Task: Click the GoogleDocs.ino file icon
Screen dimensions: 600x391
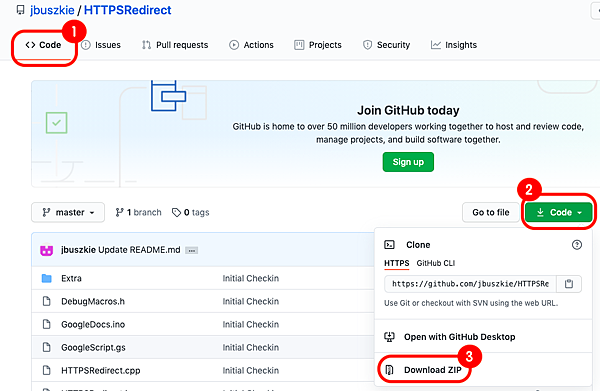Action: point(47,324)
